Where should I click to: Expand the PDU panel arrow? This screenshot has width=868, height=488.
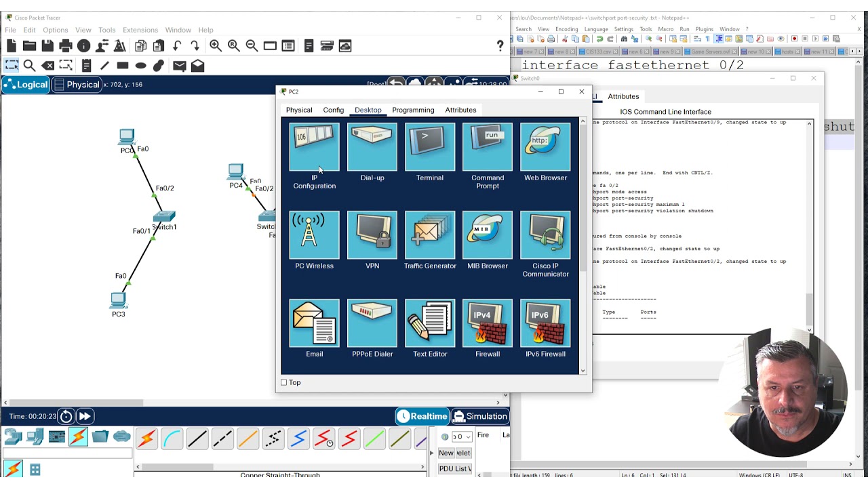point(431,453)
